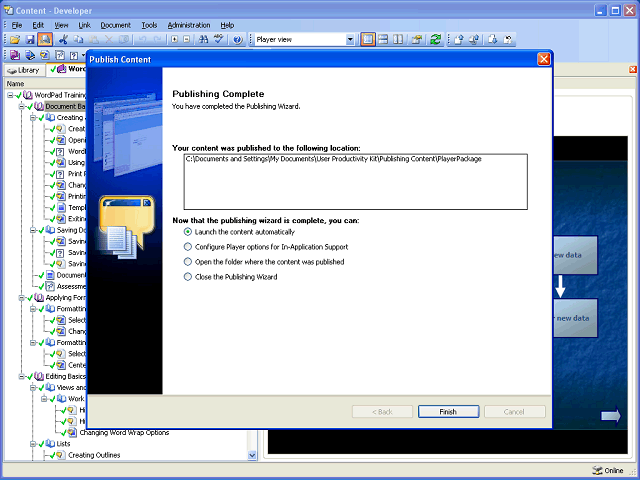
Task: Select Changing Word Wrap Options topic
Action: 124,433
